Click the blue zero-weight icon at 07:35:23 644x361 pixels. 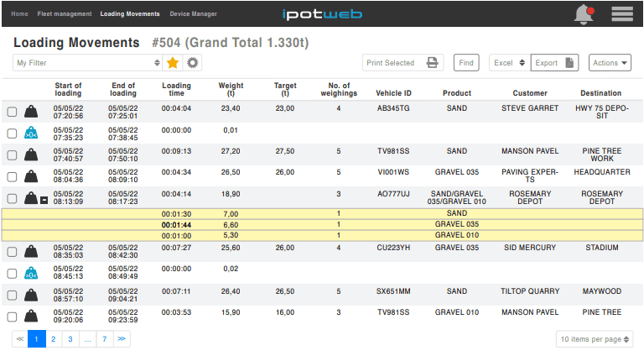coord(31,133)
